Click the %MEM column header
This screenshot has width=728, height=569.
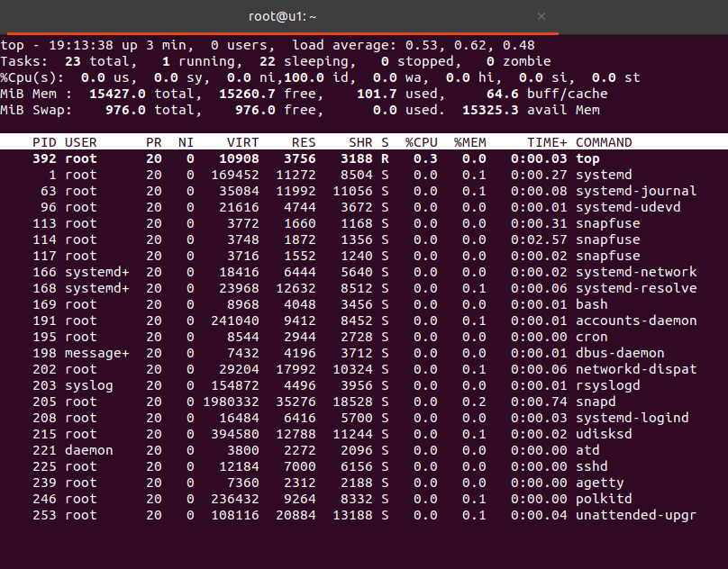click(469, 142)
